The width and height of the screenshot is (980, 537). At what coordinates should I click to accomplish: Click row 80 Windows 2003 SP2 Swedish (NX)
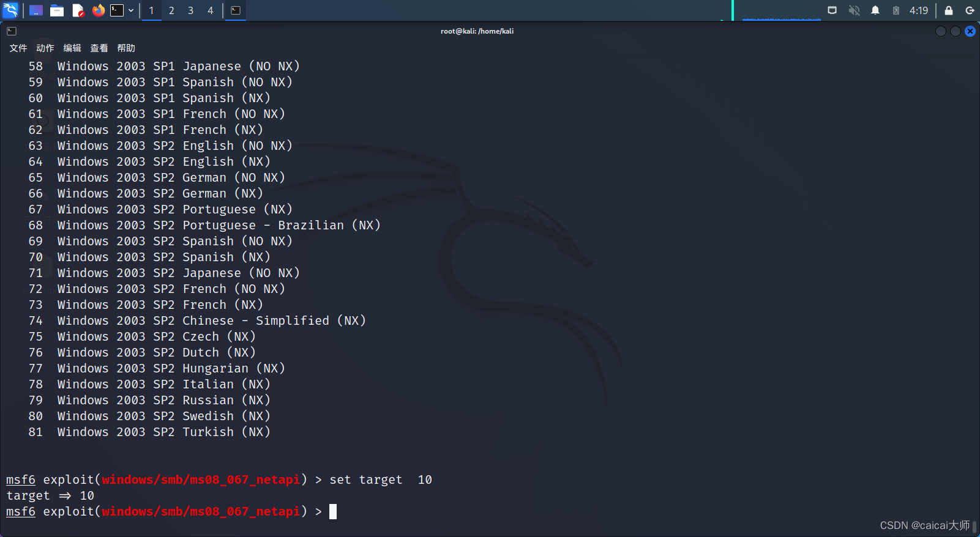[x=149, y=416]
